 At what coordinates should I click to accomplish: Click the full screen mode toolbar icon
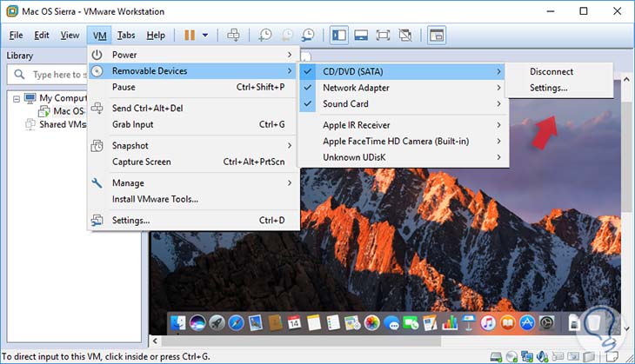tap(383, 36)
